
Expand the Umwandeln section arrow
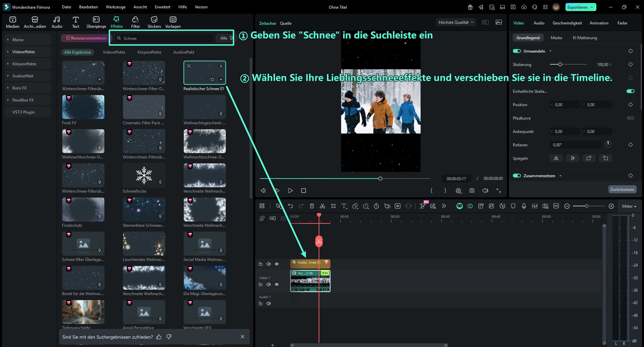click(x=550, y=51)
